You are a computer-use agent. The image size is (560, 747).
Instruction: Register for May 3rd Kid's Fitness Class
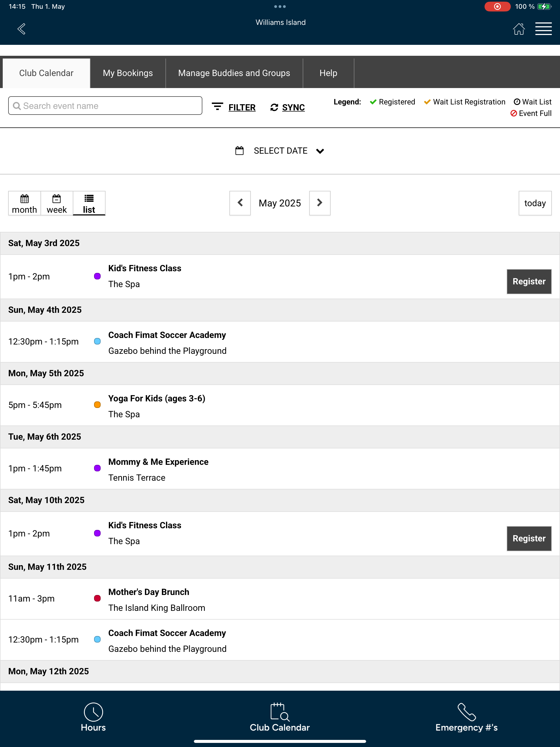tap(529, 281)
